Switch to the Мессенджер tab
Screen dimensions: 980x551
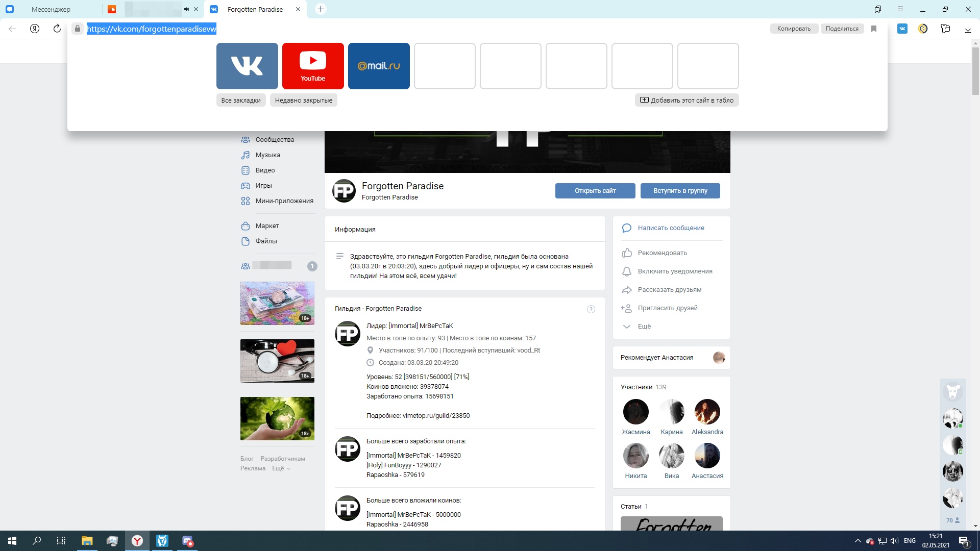[51, 9]
